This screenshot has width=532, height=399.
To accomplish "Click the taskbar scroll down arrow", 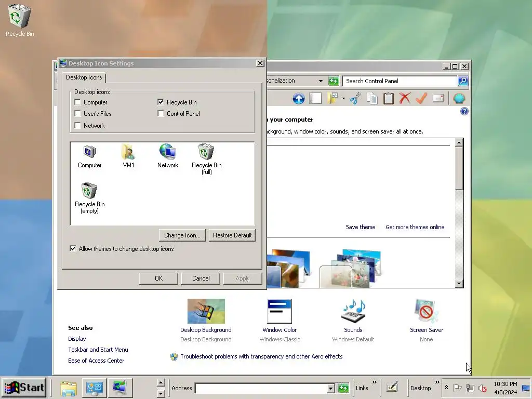I will [161, 393].
